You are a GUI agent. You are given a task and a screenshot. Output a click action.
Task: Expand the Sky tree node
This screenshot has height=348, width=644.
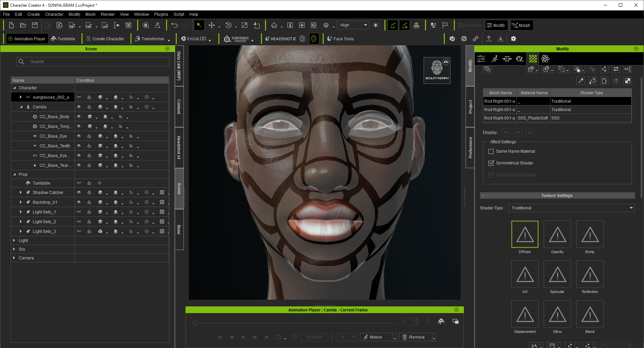click(14, 249)
